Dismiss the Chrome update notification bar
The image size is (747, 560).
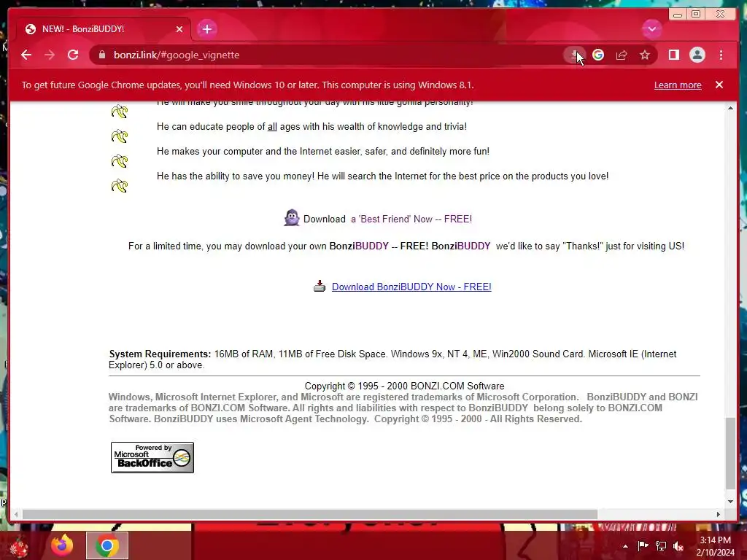pos(719,85)
